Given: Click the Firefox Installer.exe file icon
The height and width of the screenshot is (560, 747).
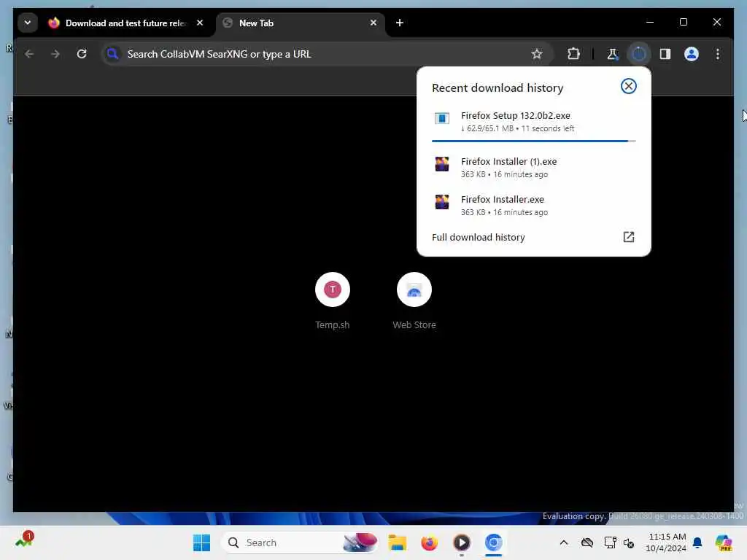Looking at the screenshot, I should pyautogui.click(x=441, y=202).
